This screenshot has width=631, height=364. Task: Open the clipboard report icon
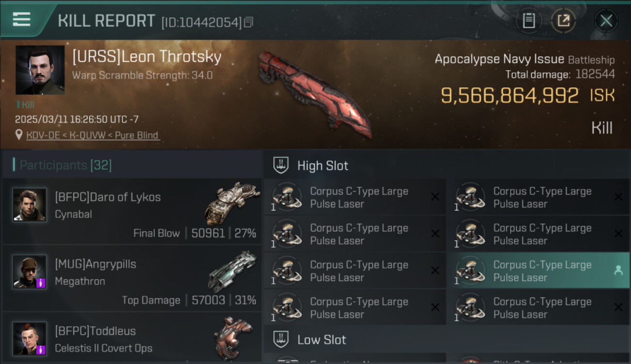(x=529, y=21)
